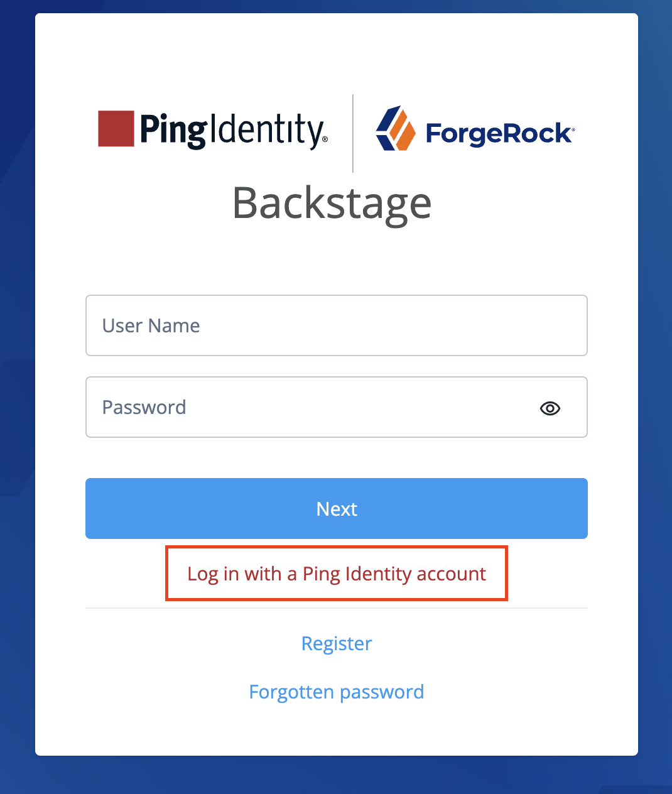Click the ForgeRock hexagon logo icon
Image resolution: width=672 pixels, height=794 pixels.
tap(395, 129)
